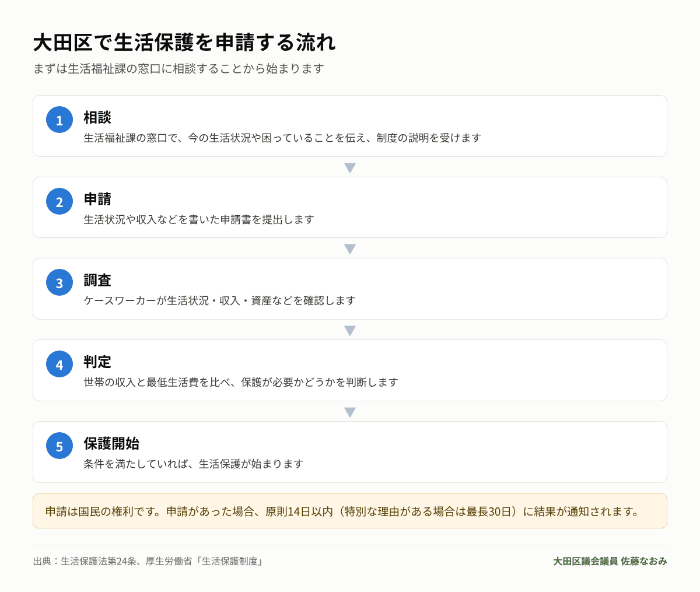Click the description 世帯の収入と最低生活費を比べ
The height and width of the screenshot is (592, 700).
[241, 382]
